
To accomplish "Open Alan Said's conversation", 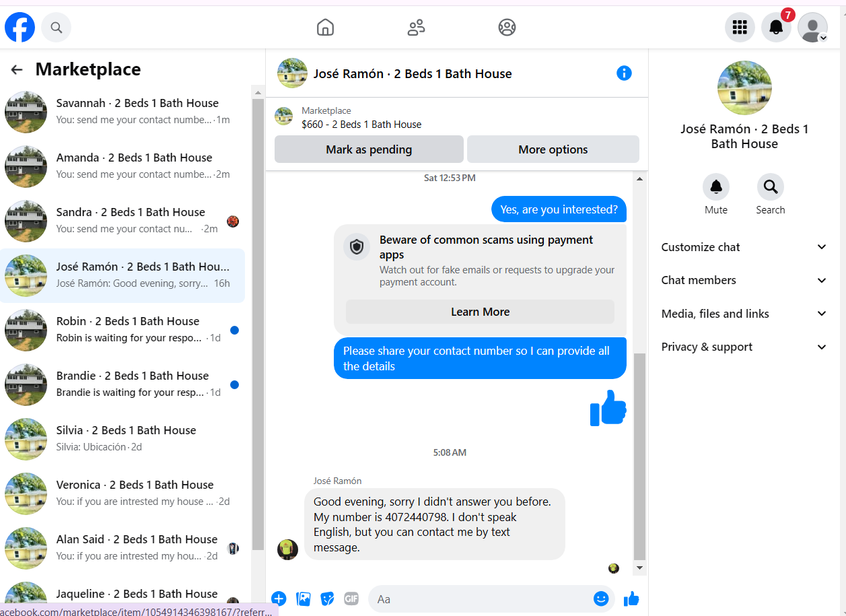I will (122, 548).
